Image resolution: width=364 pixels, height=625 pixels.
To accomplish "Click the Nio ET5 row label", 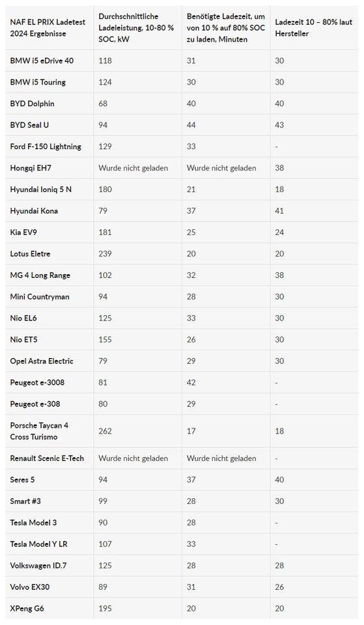I will click(x=23, y=340).
